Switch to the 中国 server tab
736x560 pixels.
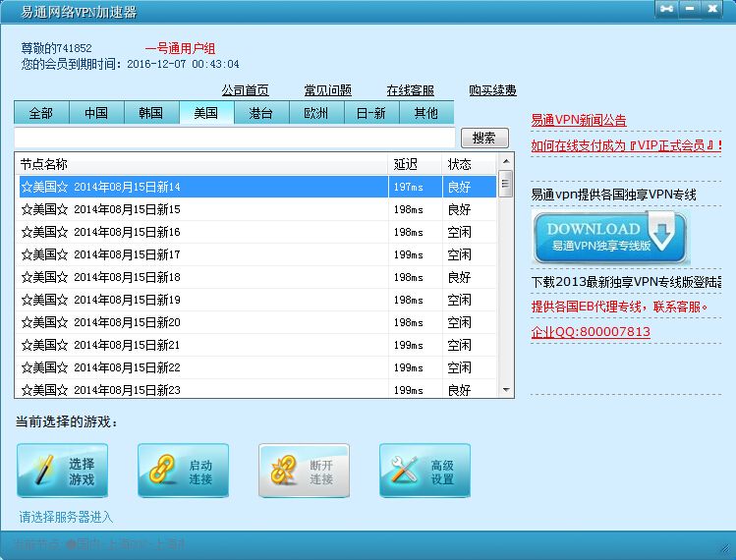(x=96, y=113)
